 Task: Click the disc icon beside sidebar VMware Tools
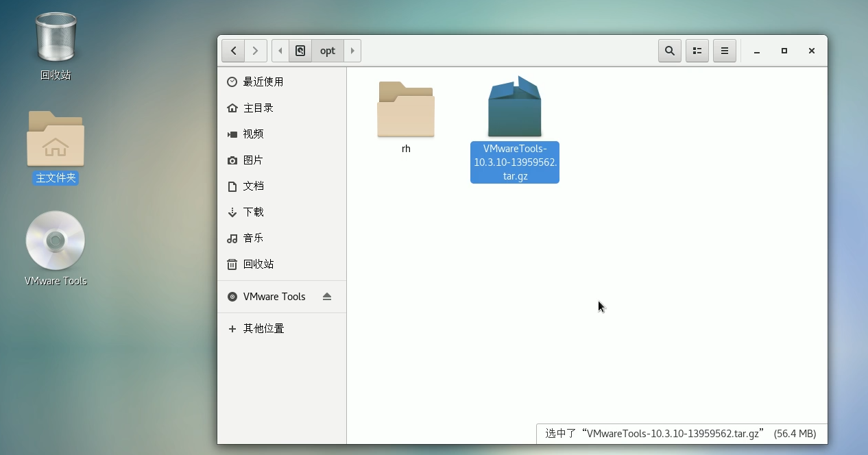pos(232,297)
